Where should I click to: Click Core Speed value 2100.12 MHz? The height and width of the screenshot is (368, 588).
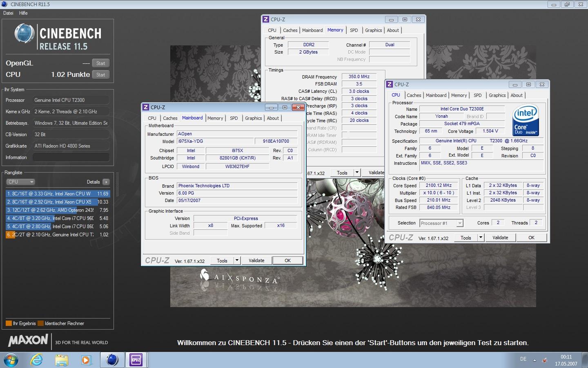point(439,186)
